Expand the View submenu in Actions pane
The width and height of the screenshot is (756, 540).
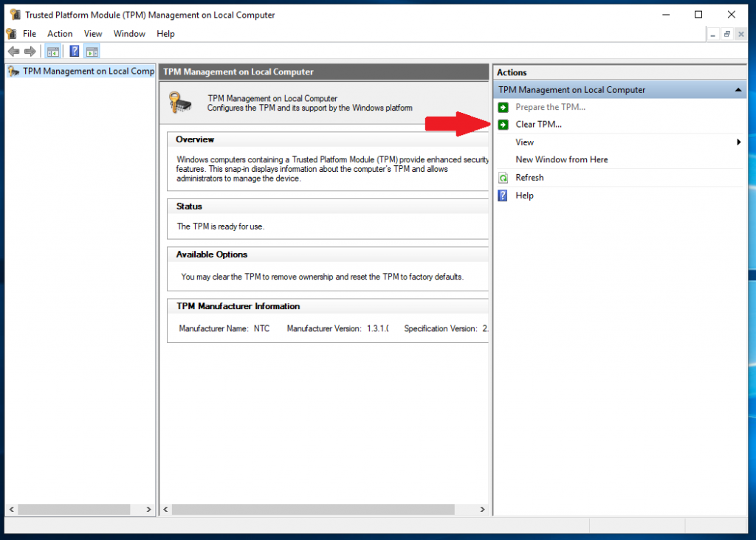click(x=525, y=142)
